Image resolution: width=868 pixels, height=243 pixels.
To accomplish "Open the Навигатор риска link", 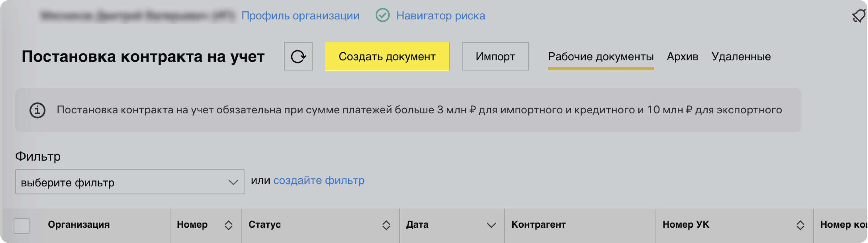I will point(440,16).
